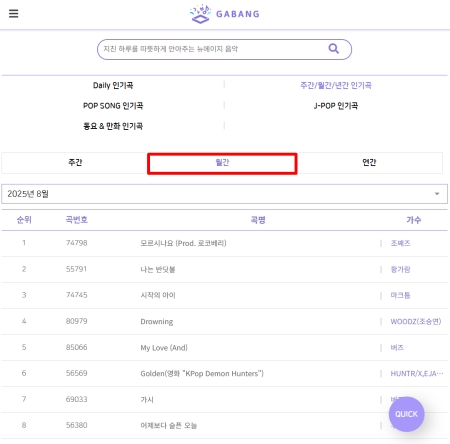Open Daily 인기곡 chart
This screenshot has width=450, height=444.
click(x=113, y=85)
